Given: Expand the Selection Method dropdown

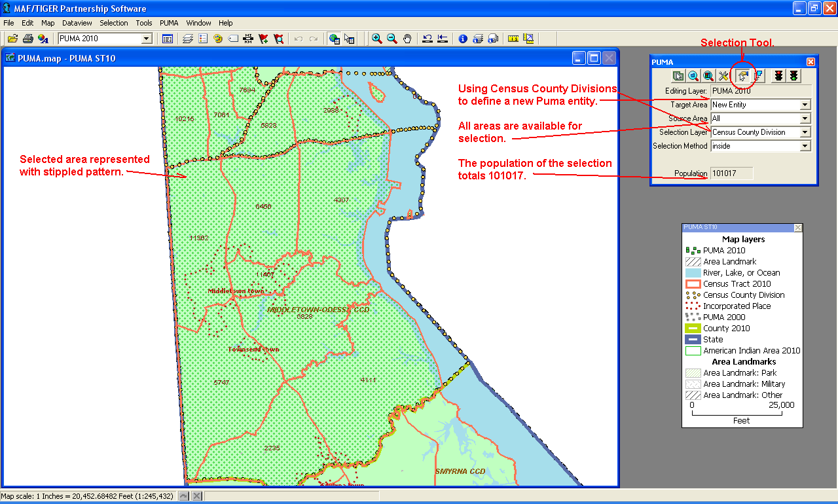Looking at the screenshot, I should click(x=805, y=146).
